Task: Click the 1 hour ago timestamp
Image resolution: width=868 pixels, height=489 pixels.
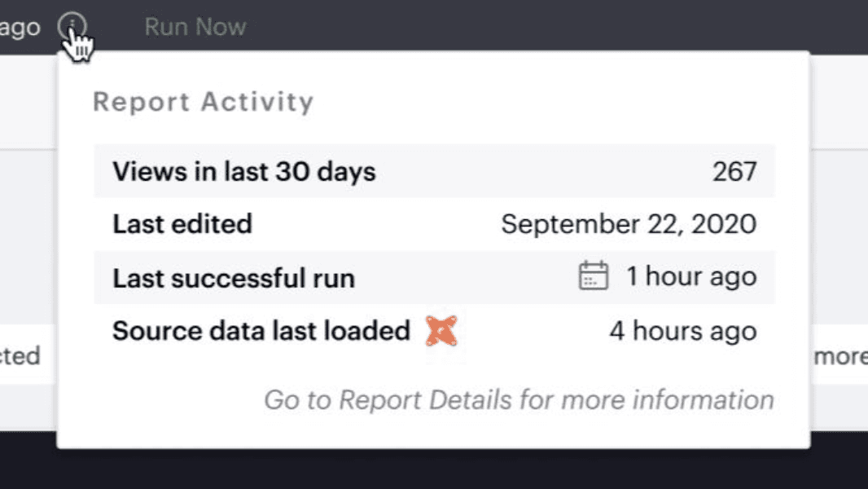Action: coord(691,276)
